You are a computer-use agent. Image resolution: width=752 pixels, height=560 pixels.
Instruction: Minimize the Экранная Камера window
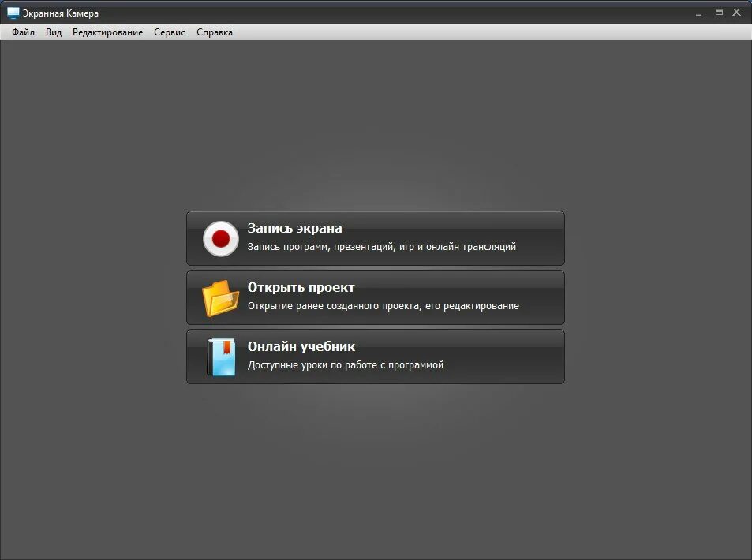pos(699,13)
